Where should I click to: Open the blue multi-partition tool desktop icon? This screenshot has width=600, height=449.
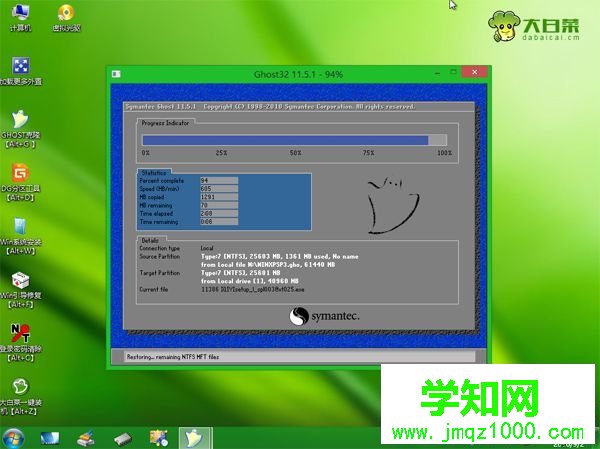[20, 71]
